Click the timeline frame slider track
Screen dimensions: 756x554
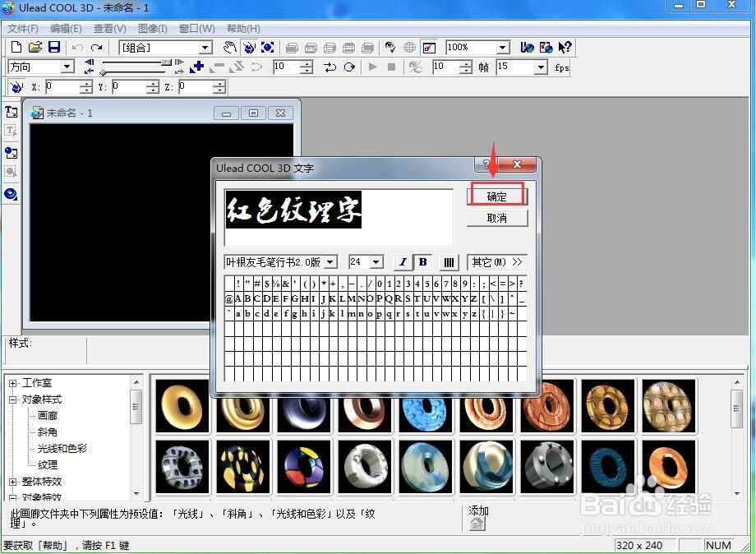[134, 62]
